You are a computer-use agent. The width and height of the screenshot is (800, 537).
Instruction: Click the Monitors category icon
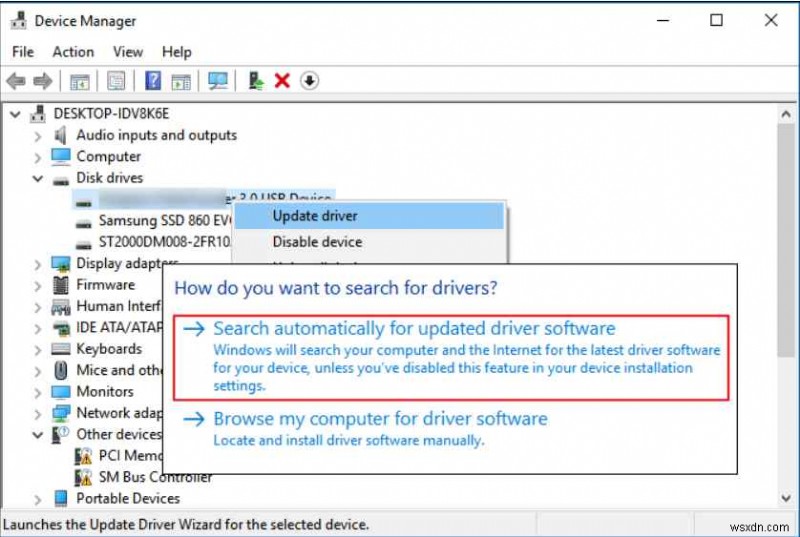(x=61, y=392)
